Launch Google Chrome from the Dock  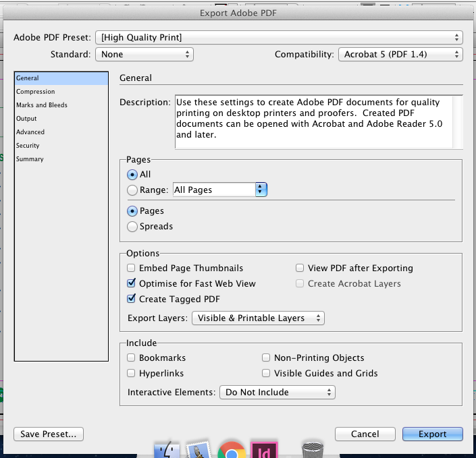click(232, 450)
